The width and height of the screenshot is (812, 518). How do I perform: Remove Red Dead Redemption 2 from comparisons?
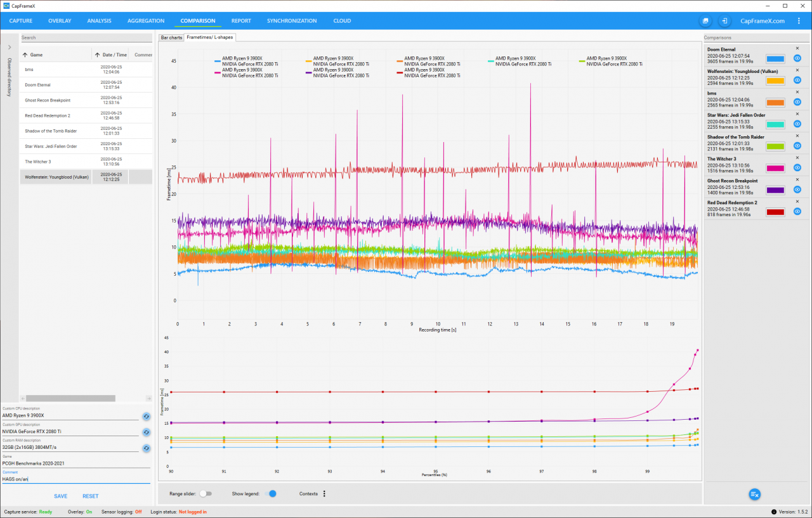pos(797,202)
